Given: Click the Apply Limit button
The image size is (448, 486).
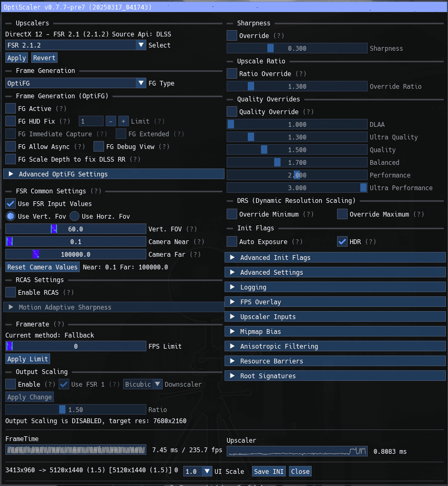Looking at the screenshot, I should [x=27, y=359].
